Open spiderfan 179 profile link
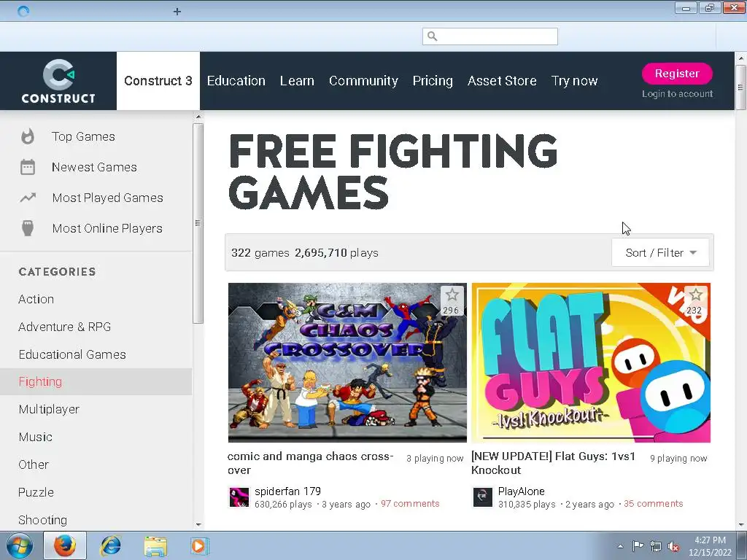This screenshot has width=747, height=560. [x=287, y=491]
